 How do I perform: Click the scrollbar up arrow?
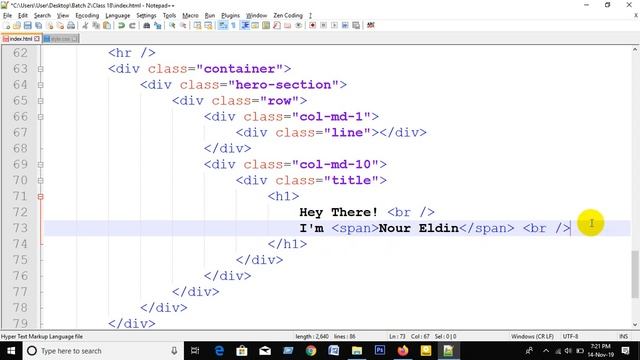pyautogui.click(x=635, y=50)
